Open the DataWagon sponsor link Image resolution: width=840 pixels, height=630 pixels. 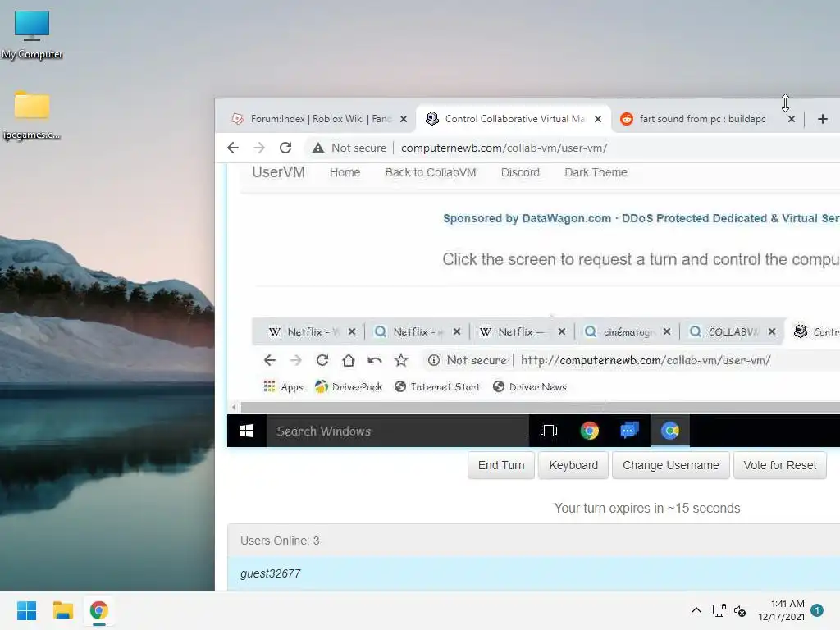click(641, 218)
